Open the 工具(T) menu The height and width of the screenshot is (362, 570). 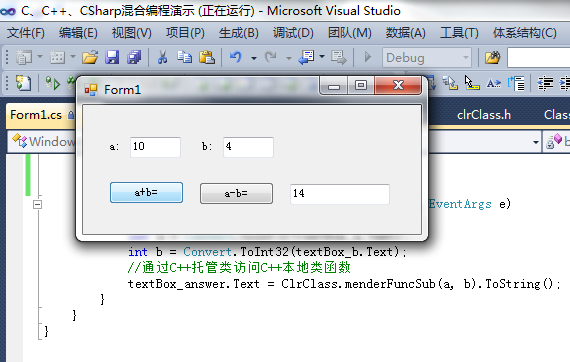click(x=459, y=33)
